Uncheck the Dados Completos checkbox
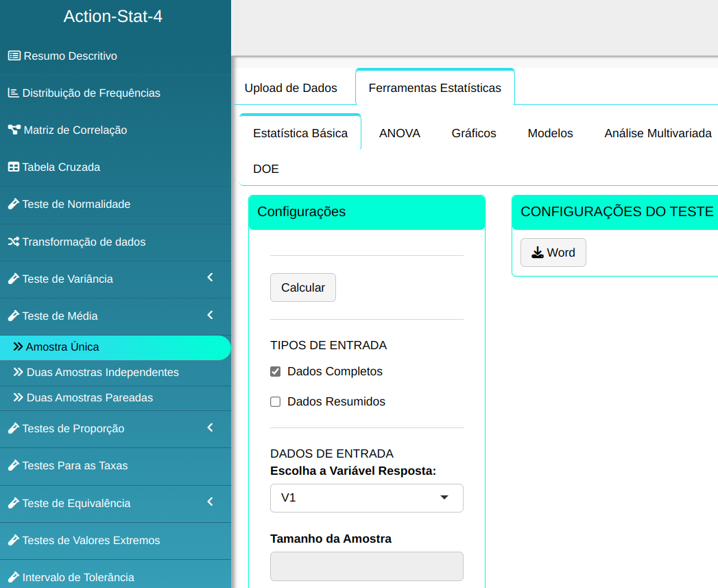 276,372
